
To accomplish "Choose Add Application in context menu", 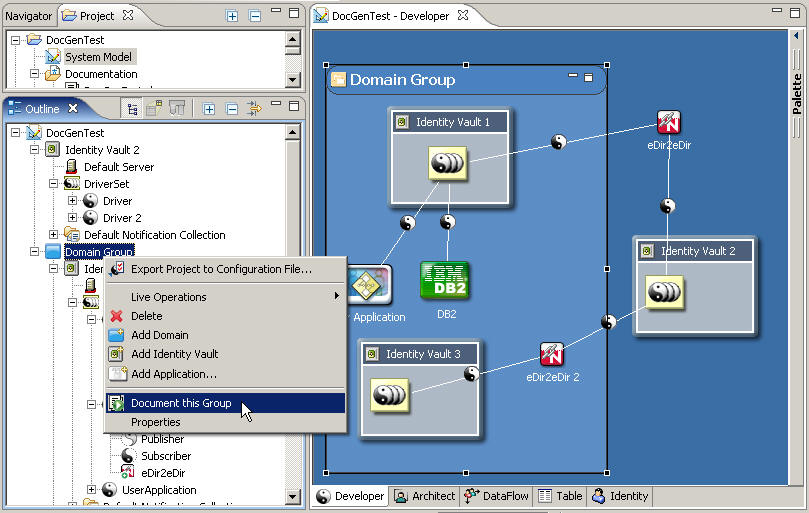I will coord(225,374).
